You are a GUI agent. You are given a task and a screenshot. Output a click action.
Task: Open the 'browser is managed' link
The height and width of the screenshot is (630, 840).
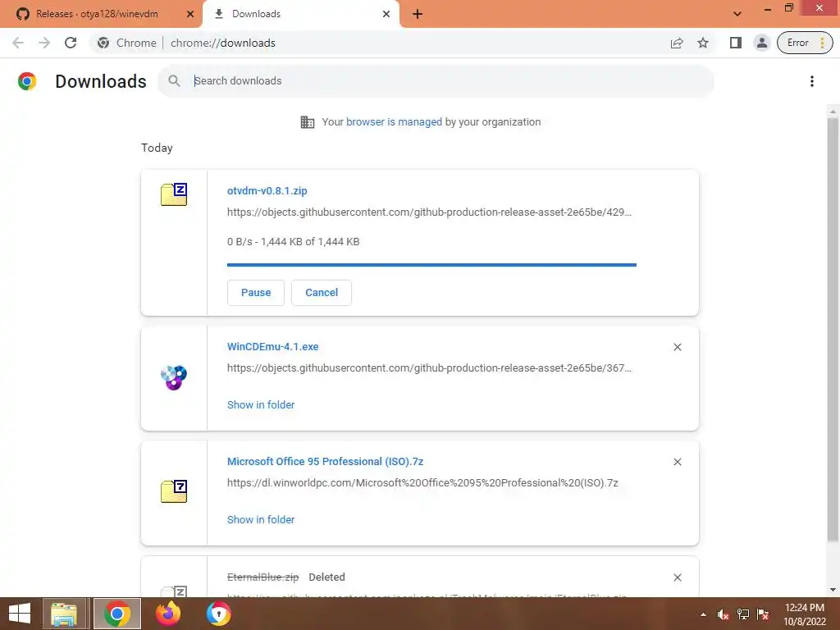[x=394, y=122]
